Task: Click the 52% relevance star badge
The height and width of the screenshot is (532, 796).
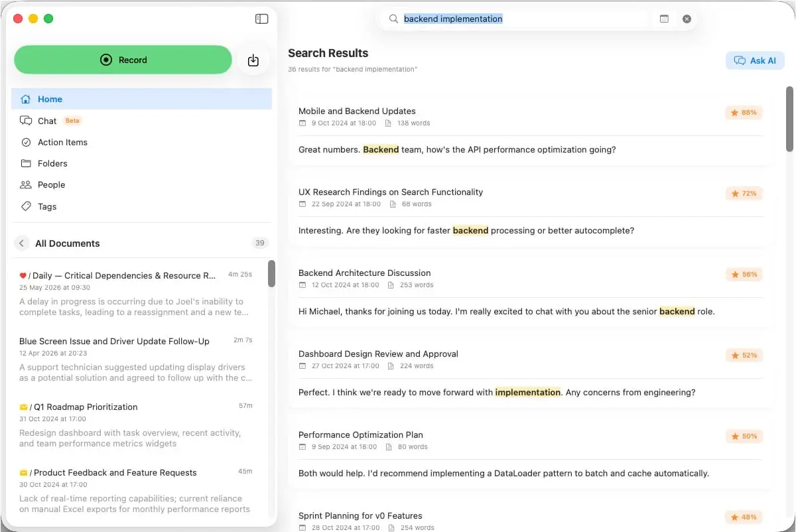Action: [744, 356]
